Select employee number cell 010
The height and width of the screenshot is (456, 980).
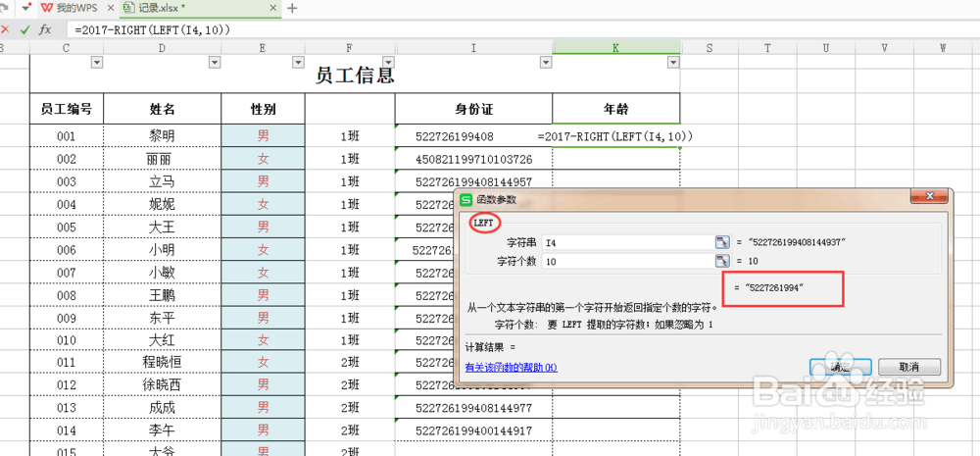(67, 339)
